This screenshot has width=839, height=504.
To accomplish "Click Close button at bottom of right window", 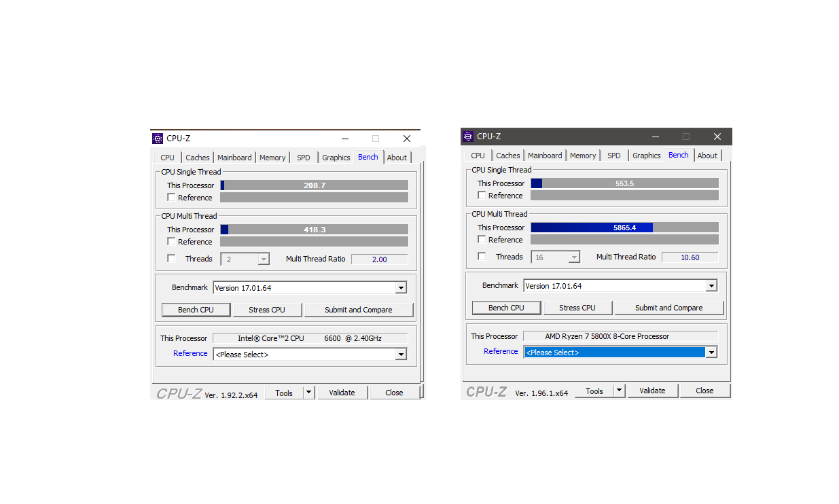I will click(704, 391).
